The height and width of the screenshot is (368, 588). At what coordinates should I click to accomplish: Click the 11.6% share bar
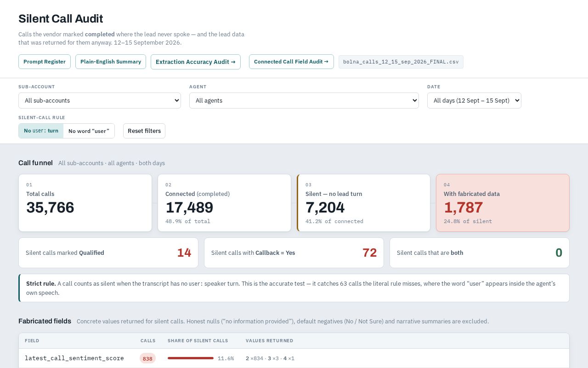point(191,358)
